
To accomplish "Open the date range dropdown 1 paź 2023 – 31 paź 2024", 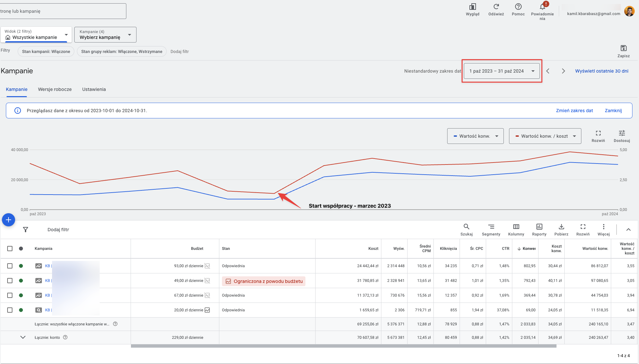I will point(502,71).
